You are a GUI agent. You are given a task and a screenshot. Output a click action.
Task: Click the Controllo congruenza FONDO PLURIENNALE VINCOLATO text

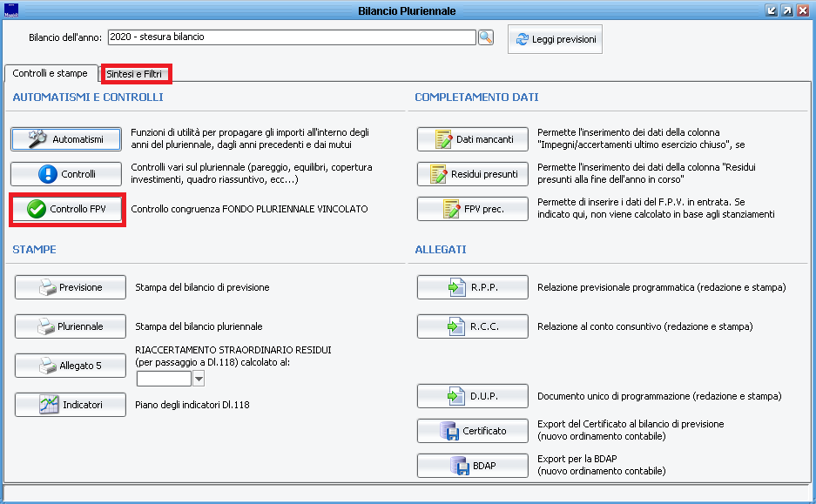click(249, 209)
